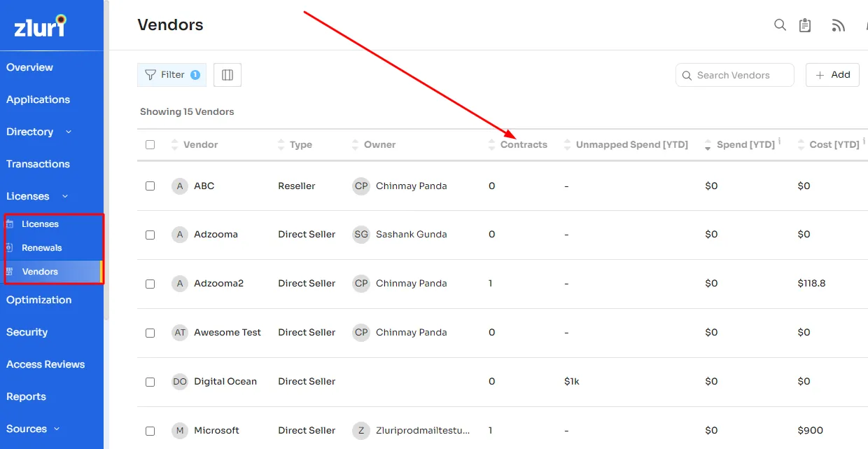Open the Awesome Test vendor link
The width and height of the screenshot is (868, 449).
(x=227, y=333)
